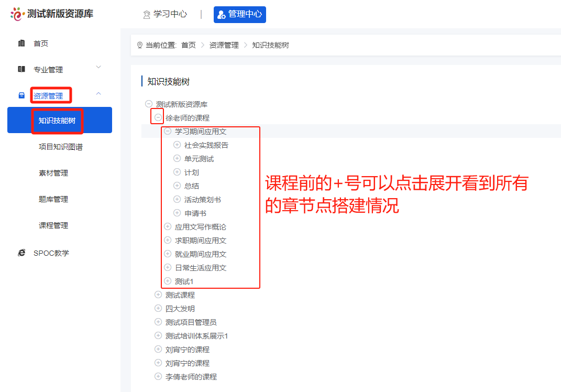This screenshot has width=561, height=392.
Task: Click the 专业管理 book icon
Action: [21, 69]
